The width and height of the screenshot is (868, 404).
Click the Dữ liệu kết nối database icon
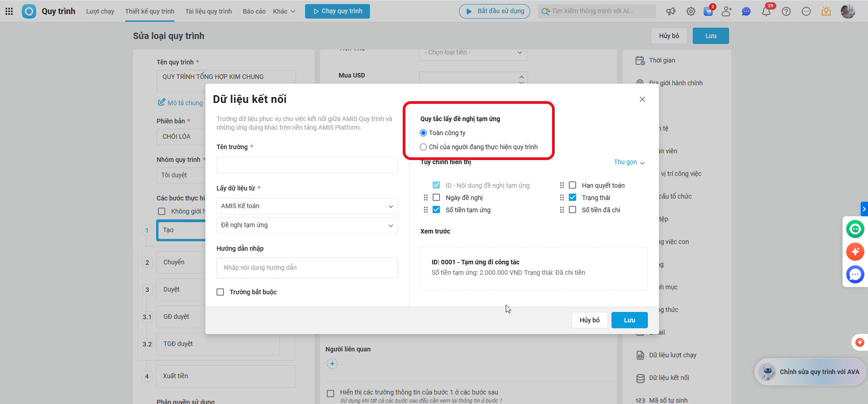pos(640,378)
